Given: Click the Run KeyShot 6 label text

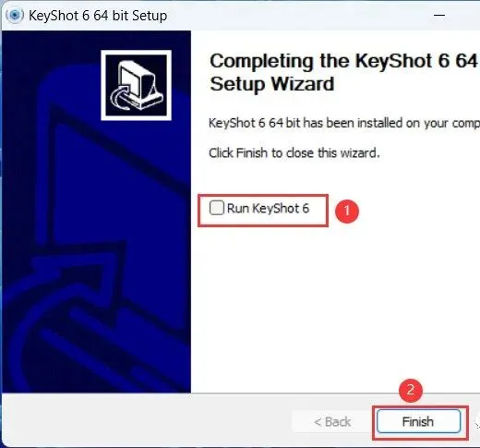Looking at the screenshot, I should (x=268, y=209).
